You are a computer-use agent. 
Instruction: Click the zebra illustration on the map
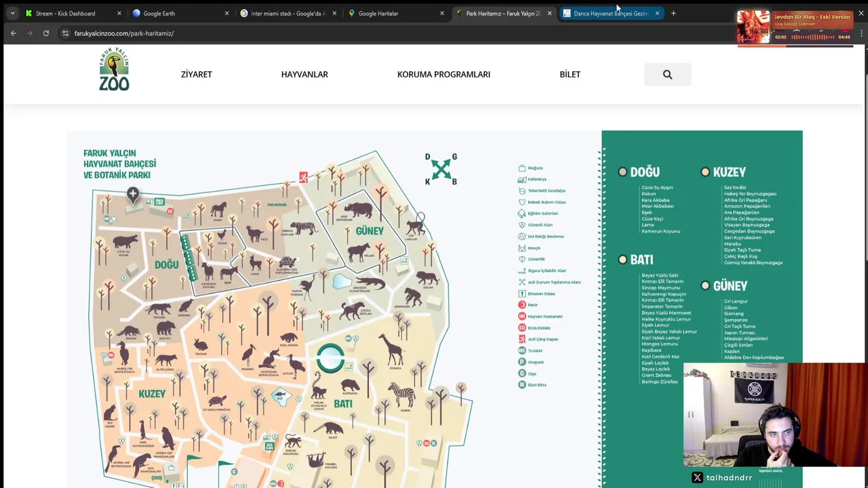point(404,394)
